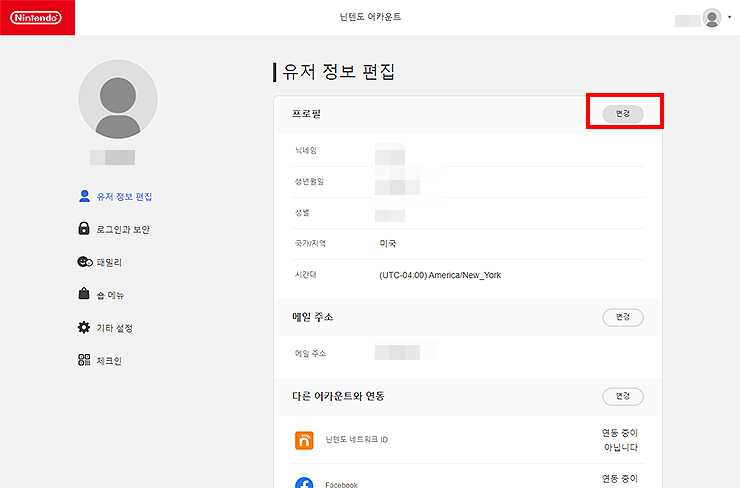Click 변경 button for 다른 어카운트와 연동
The height and width of the screenshot is (488, 740).
coord(623,396)
